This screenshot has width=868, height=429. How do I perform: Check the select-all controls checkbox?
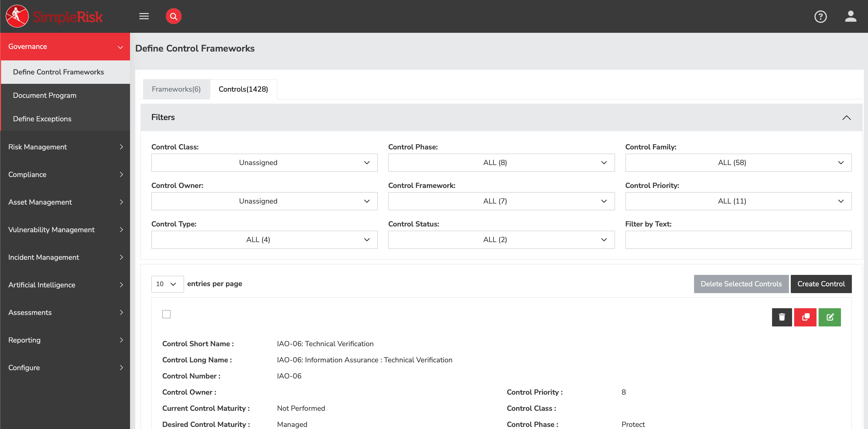(x=166, y=314)
